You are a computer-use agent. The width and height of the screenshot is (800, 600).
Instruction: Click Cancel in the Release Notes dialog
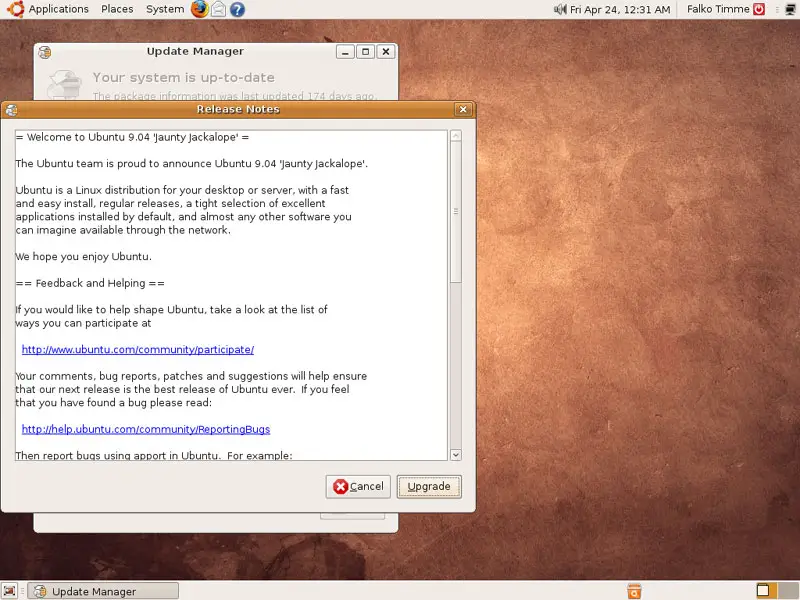(358, 487)
